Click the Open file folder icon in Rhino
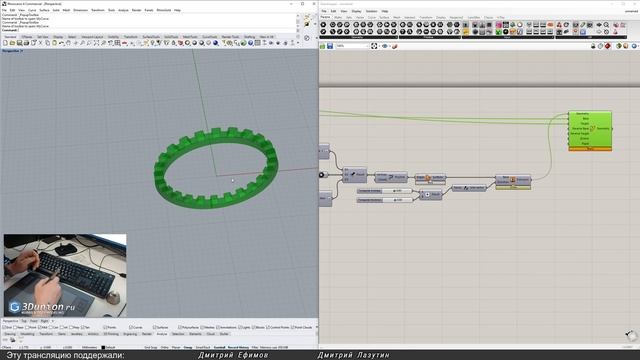The height and width of the screenshot is (360, 640). pyautogui.click(x=13, y=42)
